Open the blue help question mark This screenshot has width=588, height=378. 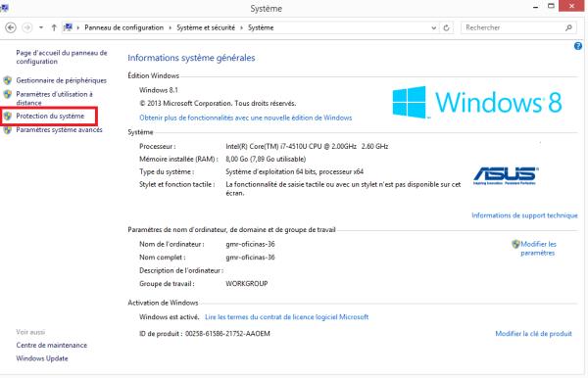pyautogui.click(x=578, y=46)
